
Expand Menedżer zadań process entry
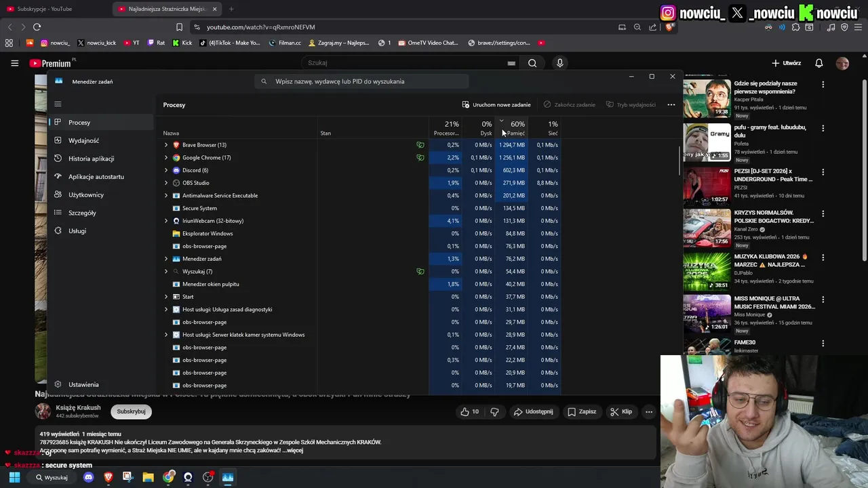coord(166,259)
